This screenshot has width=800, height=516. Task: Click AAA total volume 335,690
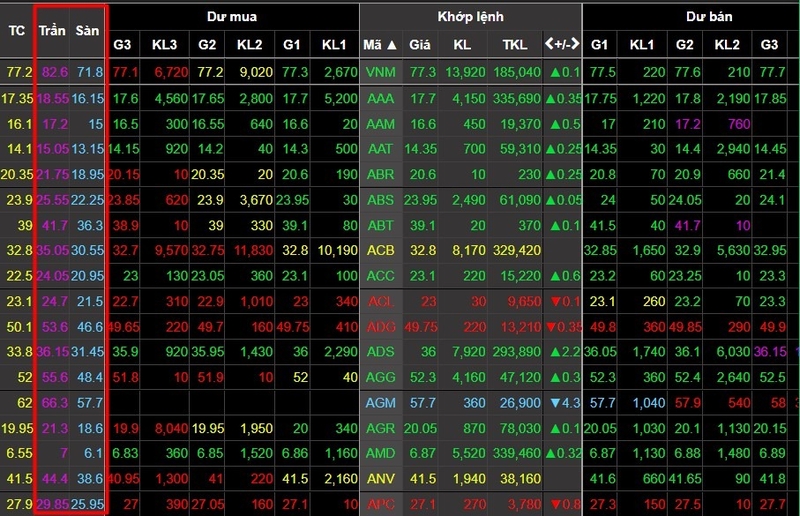(517, 98)
